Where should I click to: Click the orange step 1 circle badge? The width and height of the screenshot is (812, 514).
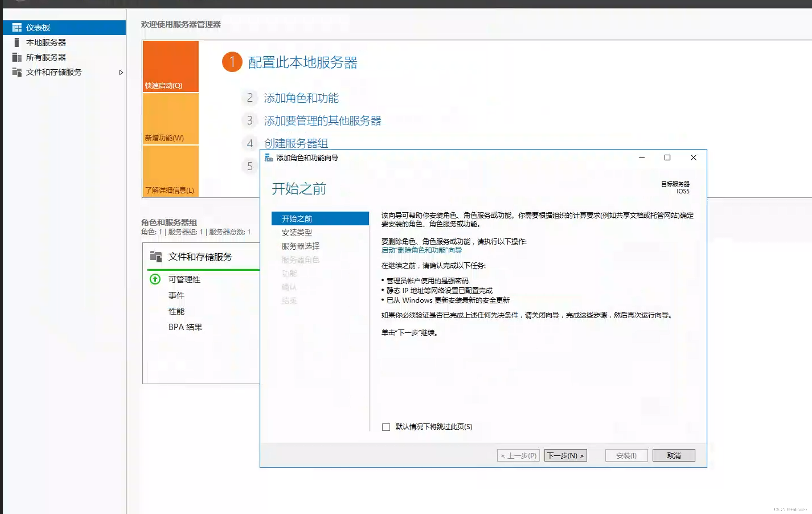[x=232, y=62]
